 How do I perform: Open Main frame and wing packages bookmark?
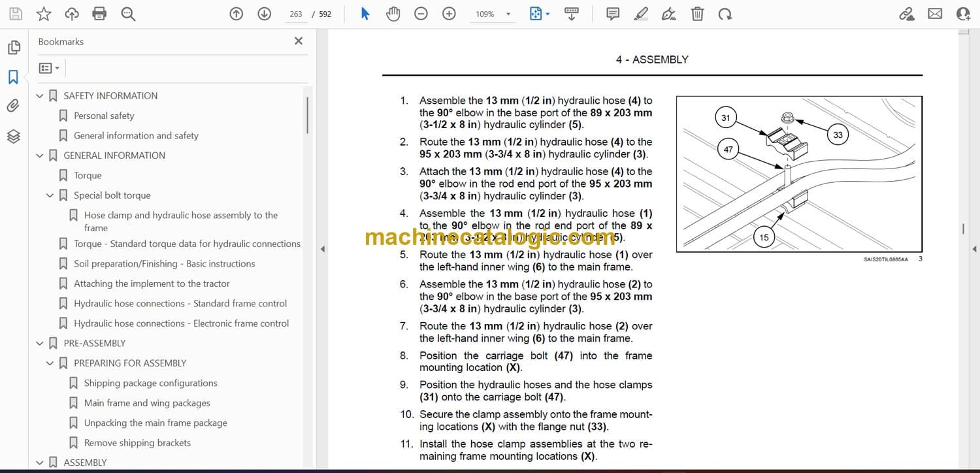(x=147, y=403)
